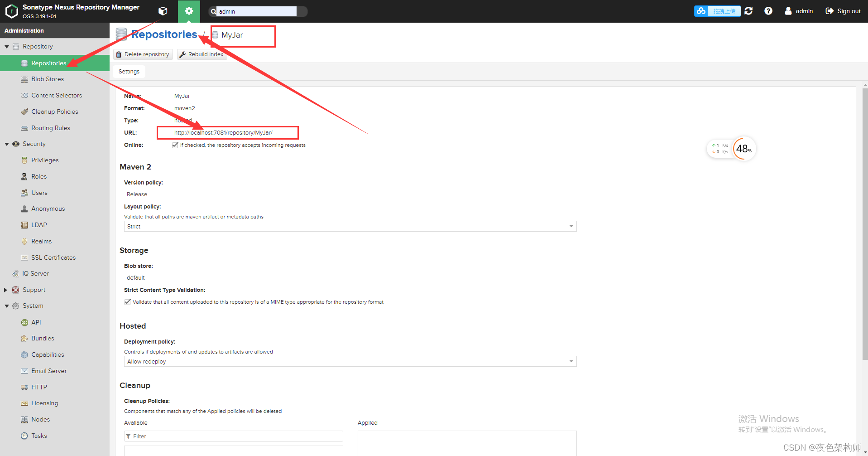The width and height of the screenshot is (868, 456).
Task: Open Nodes icon in sidebar
Action: 24,420
